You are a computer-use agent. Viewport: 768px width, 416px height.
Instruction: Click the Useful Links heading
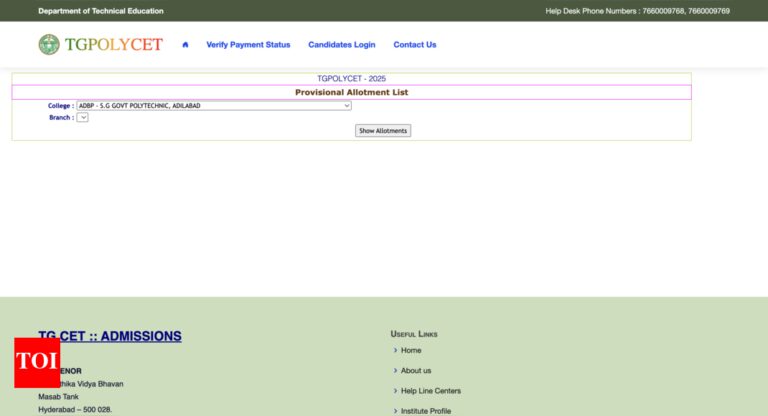[414, 334]
